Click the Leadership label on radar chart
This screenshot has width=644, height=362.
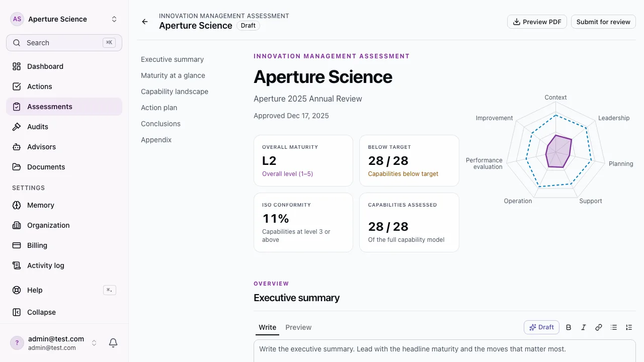coord(614,118)
